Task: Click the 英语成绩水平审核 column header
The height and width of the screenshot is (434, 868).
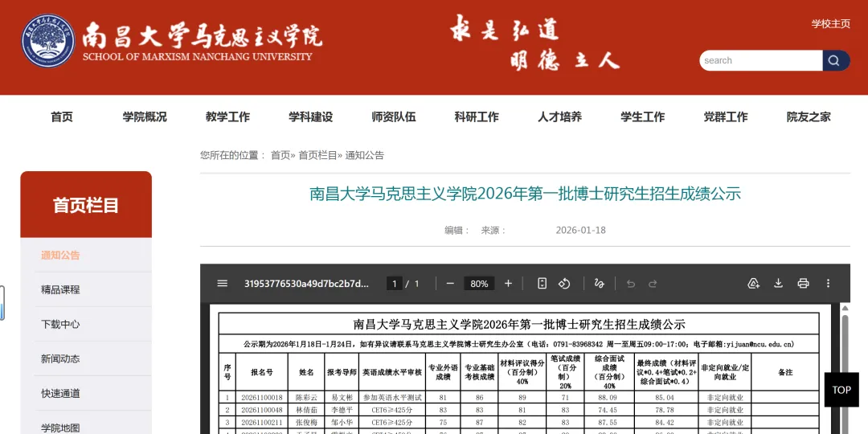Action: click(392, 372)
